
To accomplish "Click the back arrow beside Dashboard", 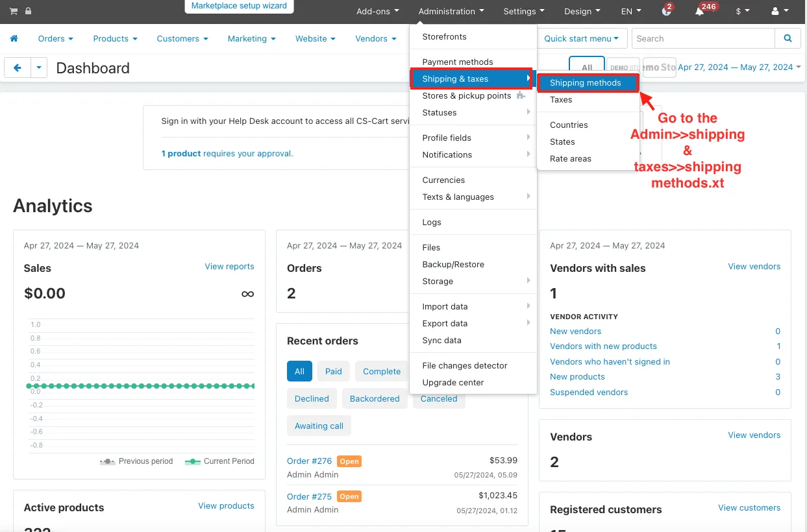I will 18,67.
